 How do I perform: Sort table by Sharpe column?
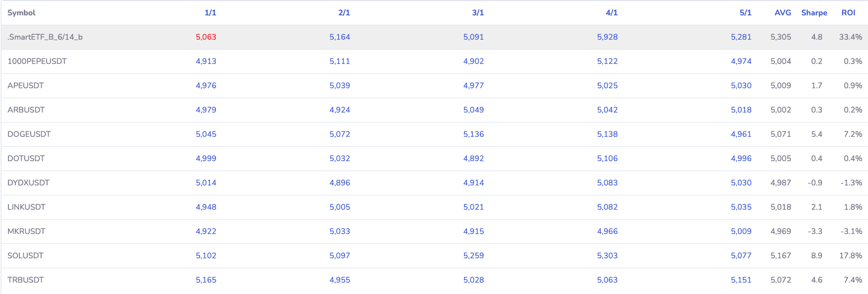(x=814, y=13)
